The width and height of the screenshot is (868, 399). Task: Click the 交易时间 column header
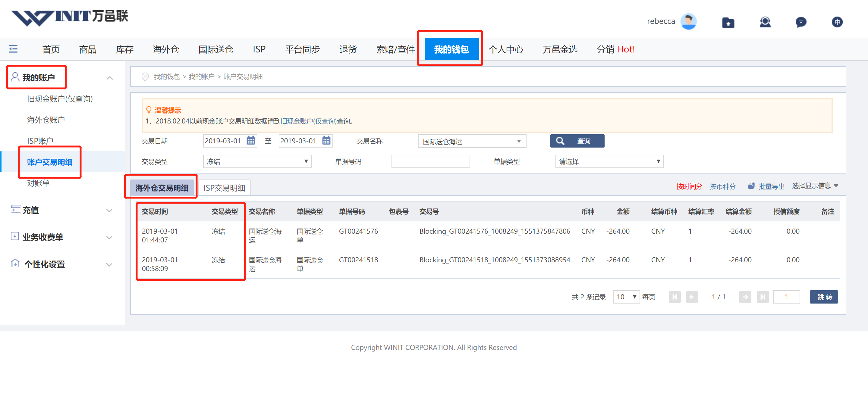155,211
